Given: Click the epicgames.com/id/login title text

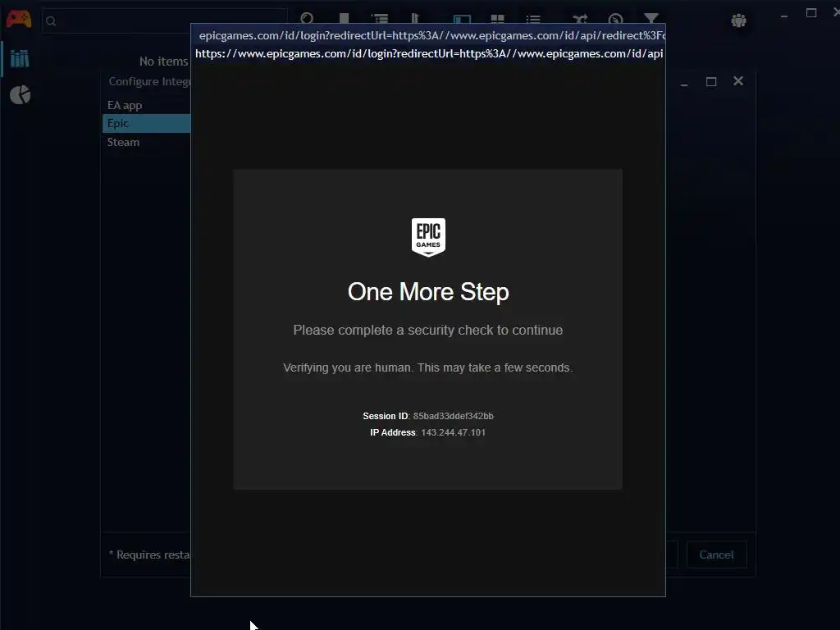Looking at the screenshot, I should click(431, 35).
